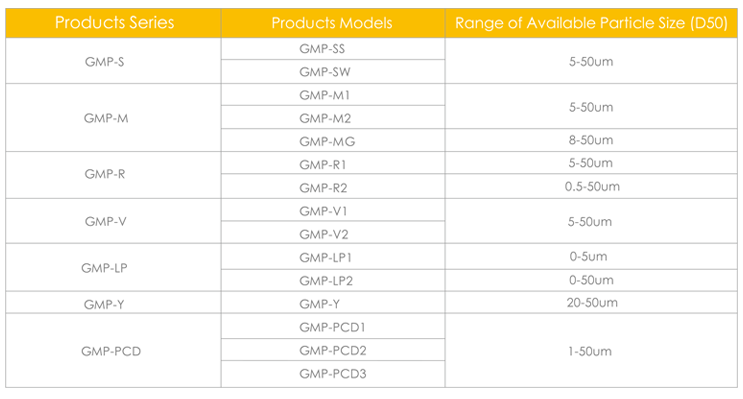Click the Products Models column header
The height and width of the screenshot is (399, 743).
[x=333, y=23]
